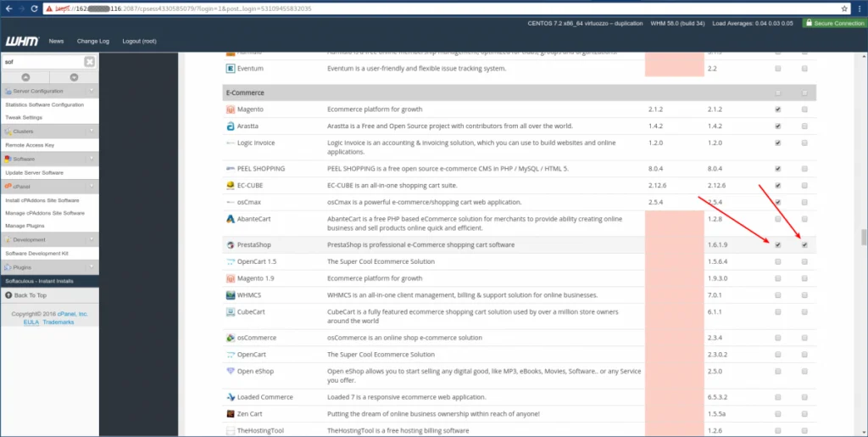Reload the page with the refresh icon

34,8
